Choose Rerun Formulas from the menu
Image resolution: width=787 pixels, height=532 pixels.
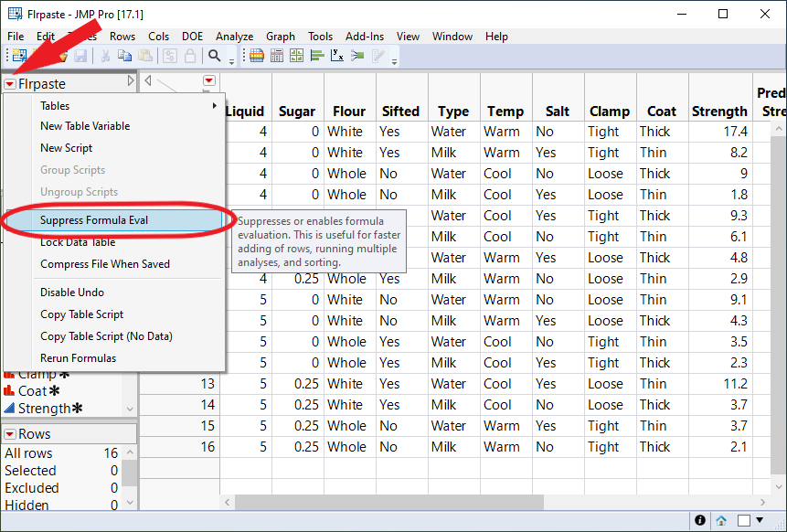(x=78, y=358)
